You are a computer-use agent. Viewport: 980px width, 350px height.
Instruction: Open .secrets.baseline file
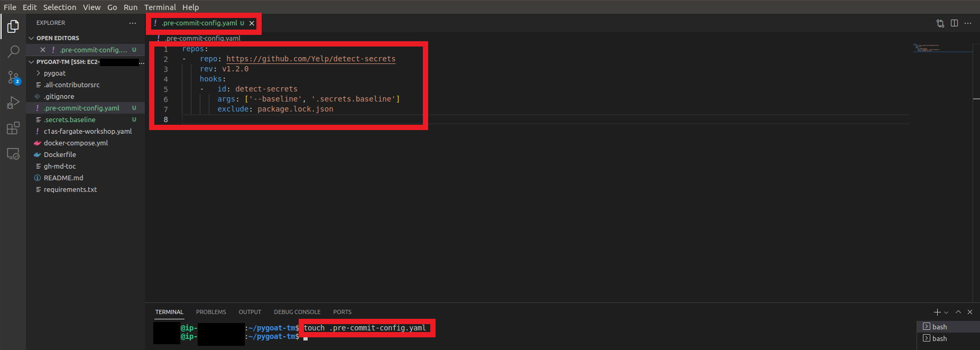tap(85, 119)
